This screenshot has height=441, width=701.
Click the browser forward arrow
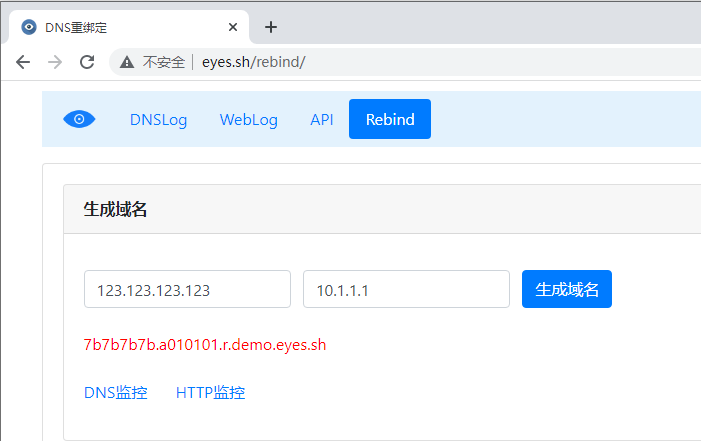pos(55,62)
